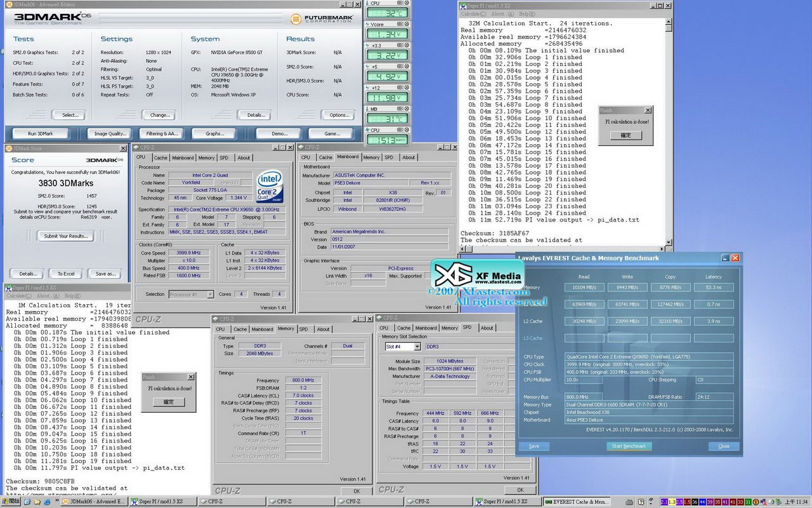Open settings of the +5 probe widget
Viewport: 812px width, 508px height.
tap(400, 66)
